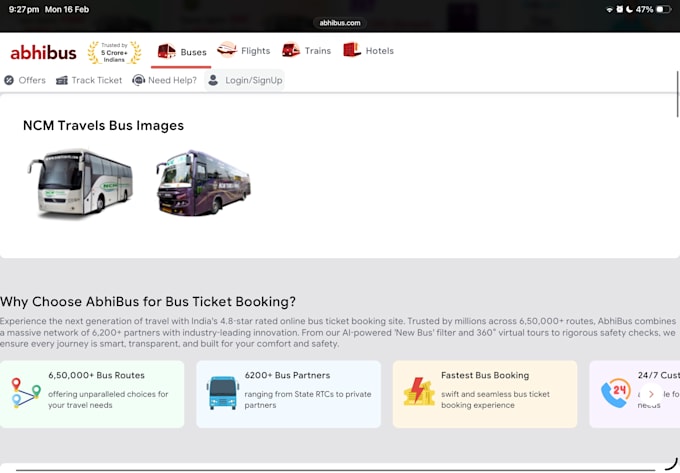Open the Track Ticket link
680x473 pixels.
89,80
